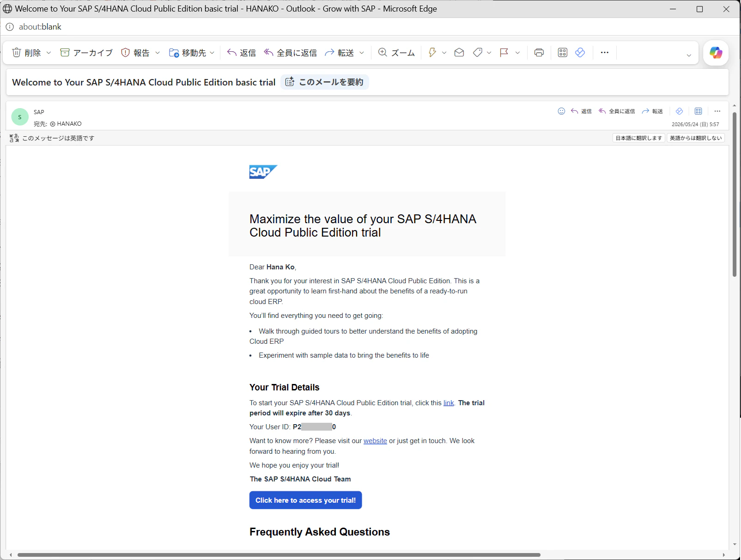Viewport: 741px width, 560px height.
Task: Click the quick steps lightning icon
Action: click(x=432, y=53)
